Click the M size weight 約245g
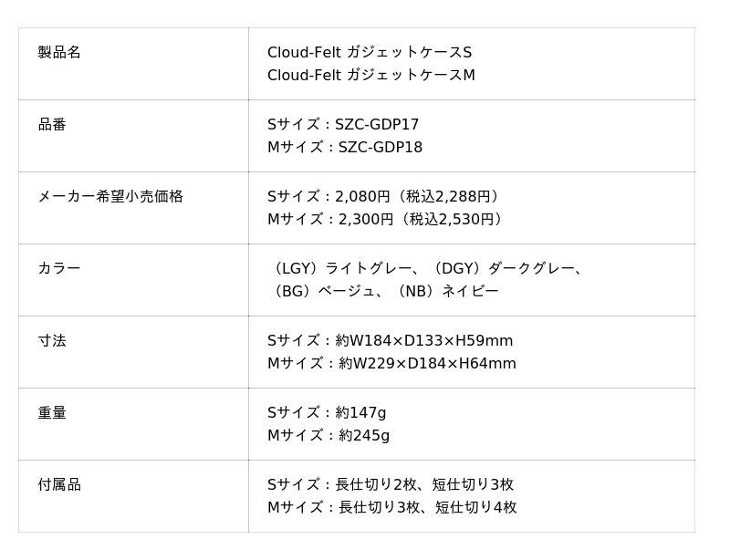Screen dimensions: 730x560 tap(363, 435)
